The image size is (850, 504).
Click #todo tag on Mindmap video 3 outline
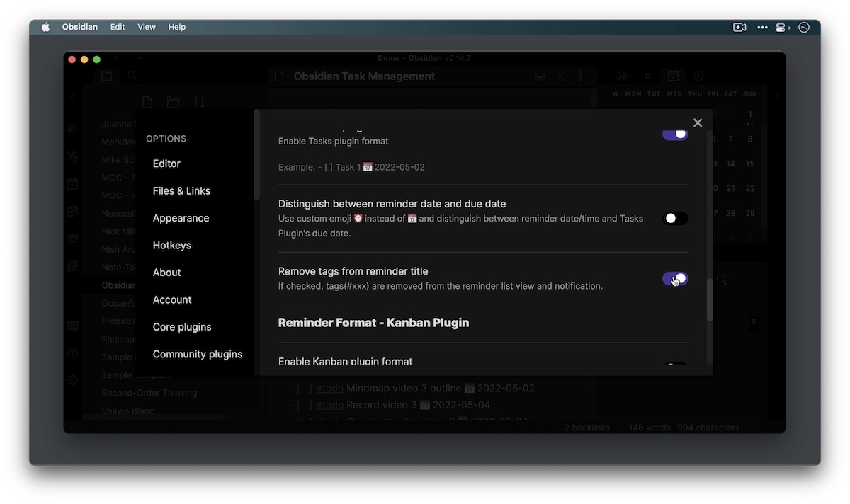330,389
